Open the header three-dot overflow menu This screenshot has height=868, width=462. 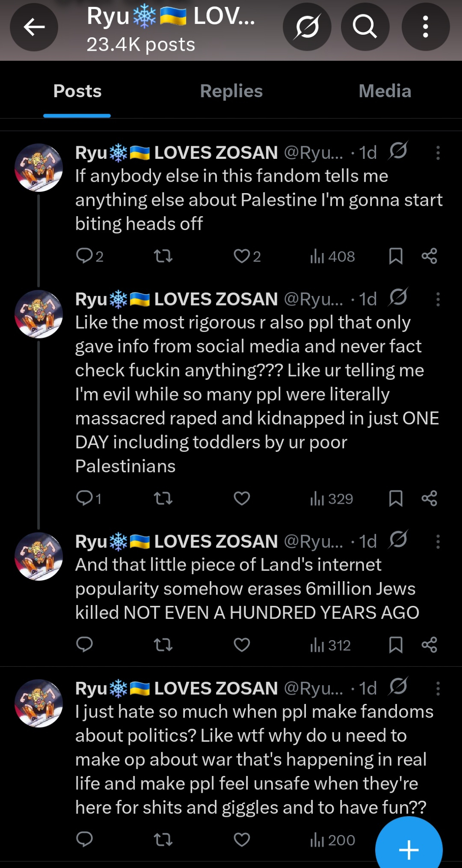pos(426,27)
